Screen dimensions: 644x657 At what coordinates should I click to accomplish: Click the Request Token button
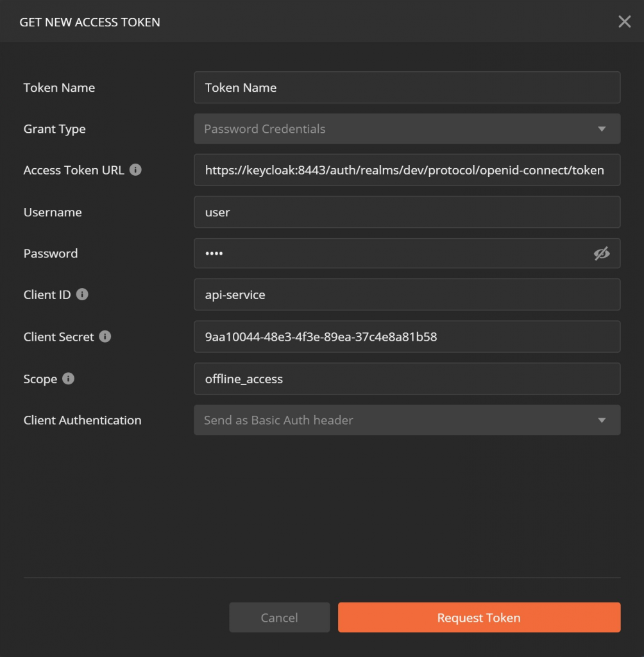479,617
